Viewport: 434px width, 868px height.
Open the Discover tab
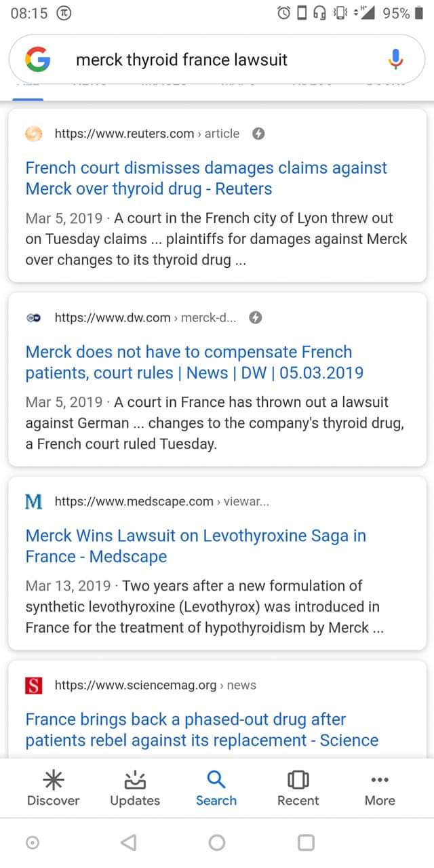(53, 789)
